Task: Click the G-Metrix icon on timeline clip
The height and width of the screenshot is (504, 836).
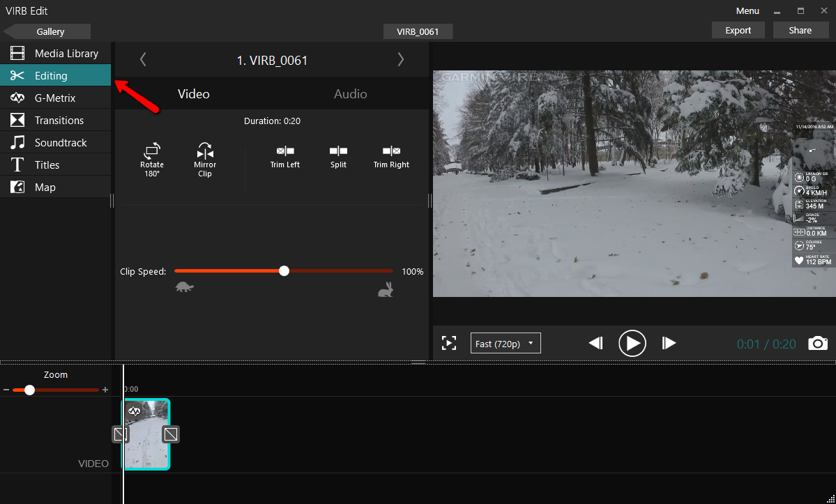Action: (x=135, y=411)
